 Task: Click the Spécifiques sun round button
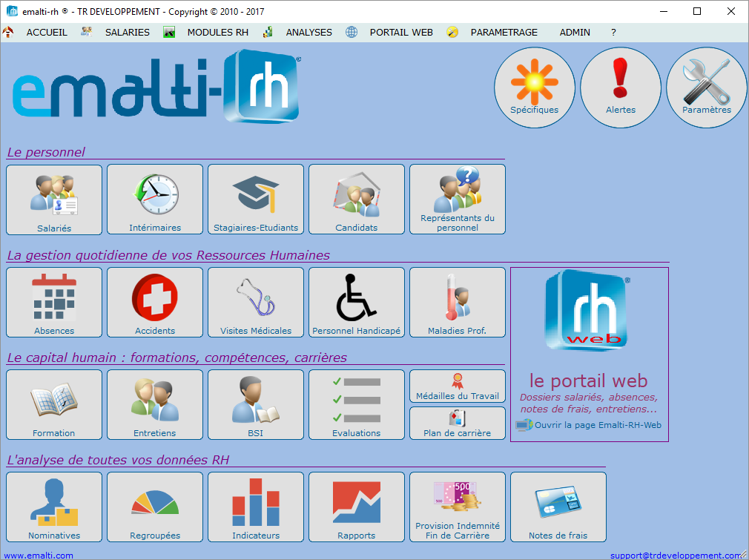click(534, 88)
